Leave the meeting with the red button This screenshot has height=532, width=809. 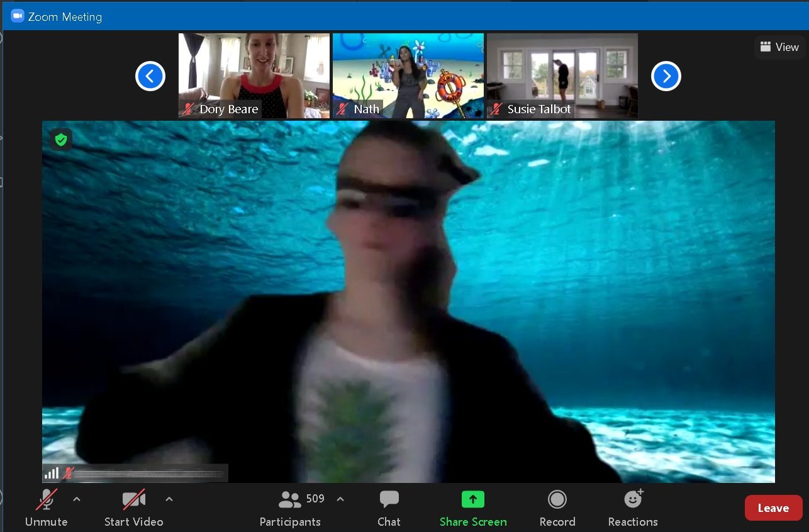[774, 508]
